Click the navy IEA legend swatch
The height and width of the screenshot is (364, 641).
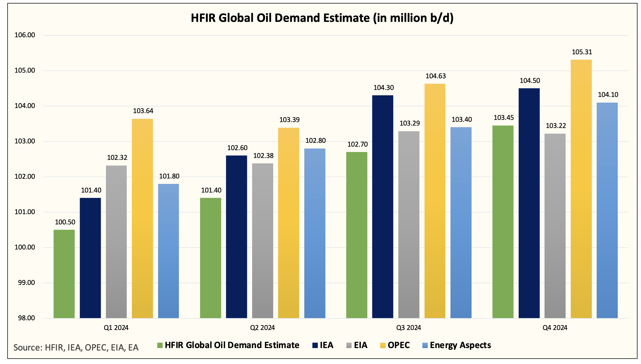click(x=315, y=345)
